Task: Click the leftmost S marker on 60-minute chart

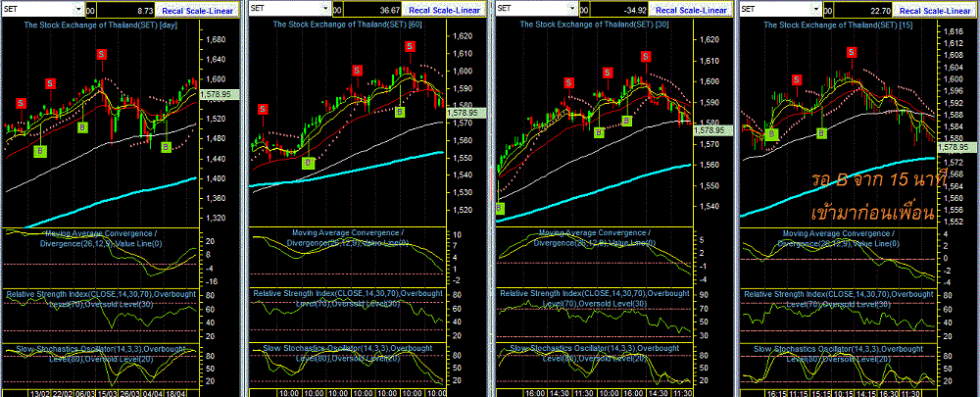Action: pyautogui.click(x=263, y=109)
